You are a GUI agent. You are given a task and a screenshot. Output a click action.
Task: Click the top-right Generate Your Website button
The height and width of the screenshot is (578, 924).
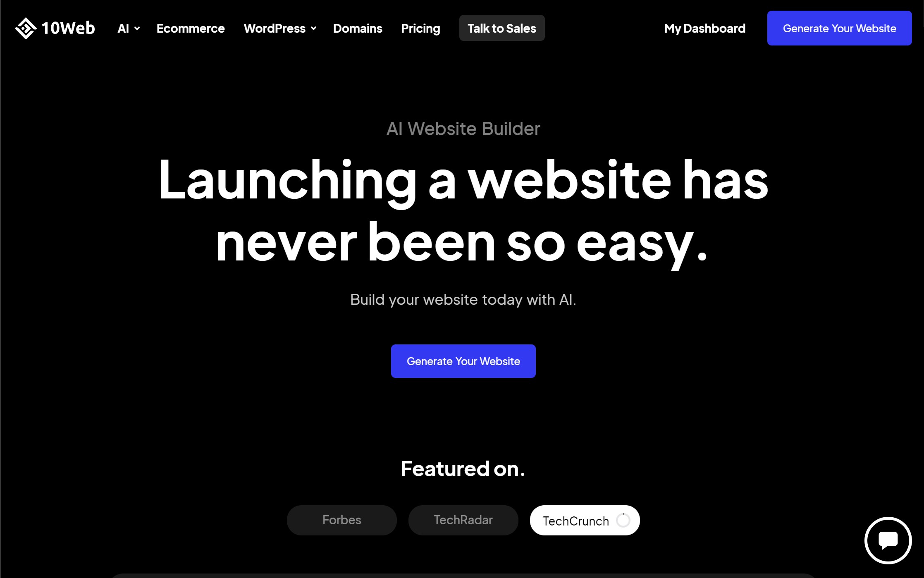(x=840, y=28)
